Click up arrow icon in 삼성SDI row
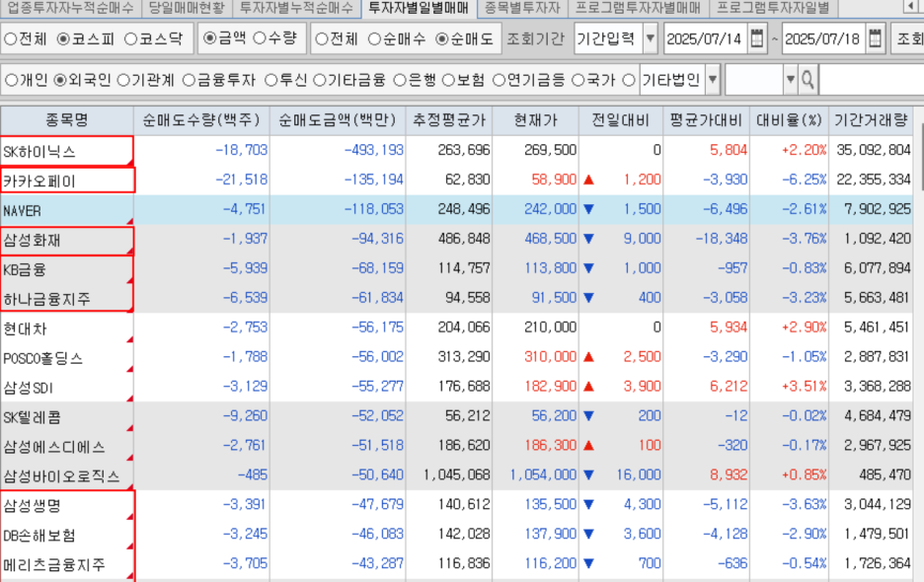 pyautogui.click(x=589, y=388)
